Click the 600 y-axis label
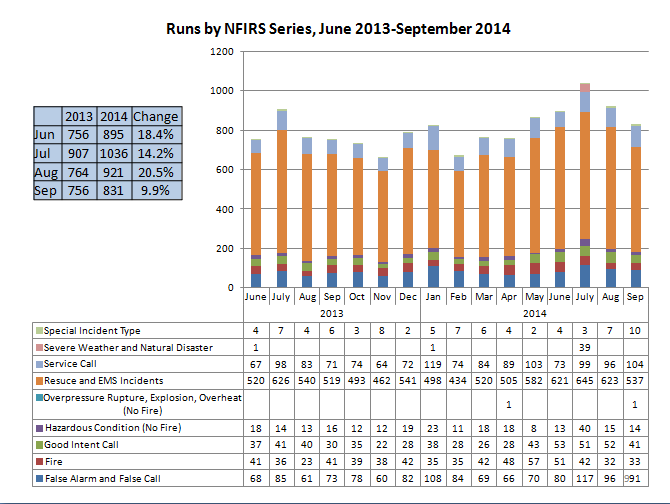Viewport: 670px width, 504px height. click(x=224, y=170)
